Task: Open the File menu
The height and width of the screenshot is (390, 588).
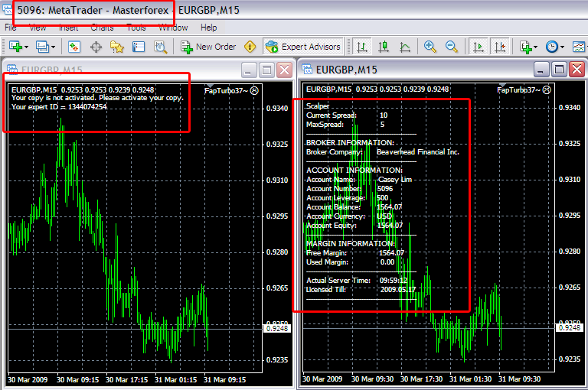Action: click(x=11, y=28)
